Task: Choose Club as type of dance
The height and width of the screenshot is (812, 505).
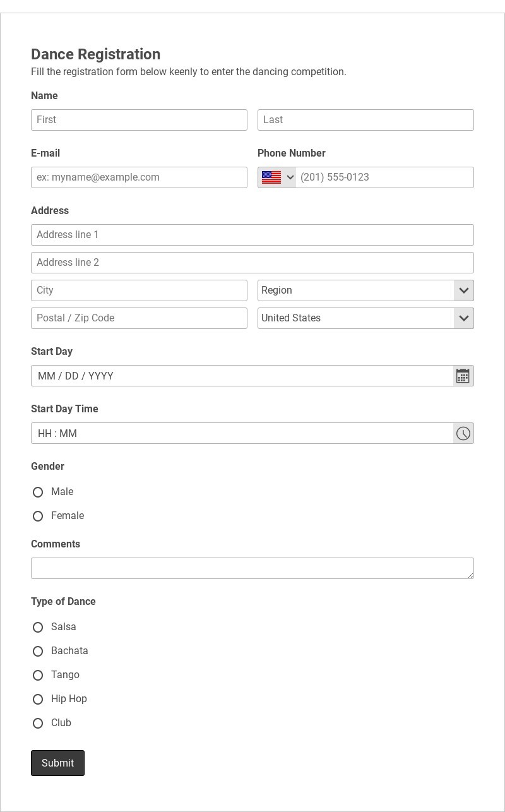Action: (38, 723)
